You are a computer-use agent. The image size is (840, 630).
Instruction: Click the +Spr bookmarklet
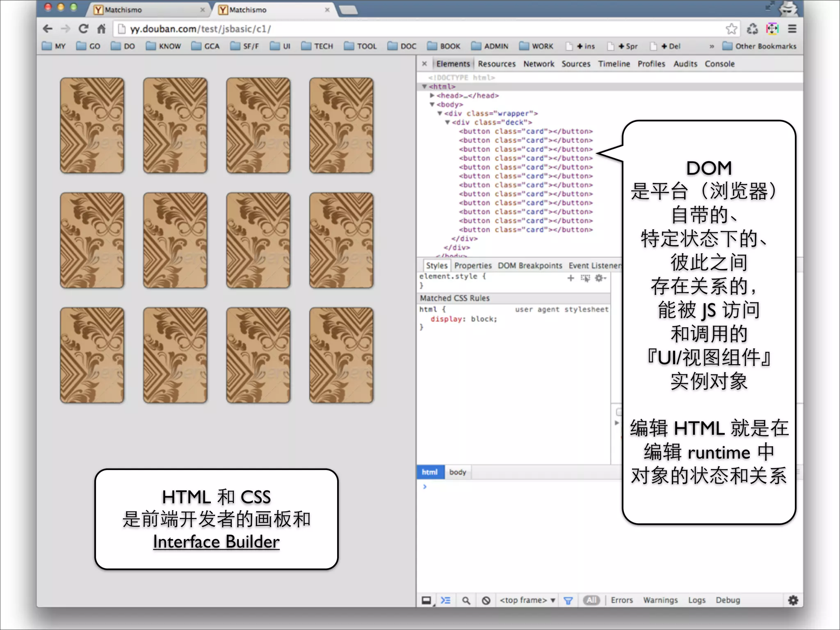pos(622,46)
